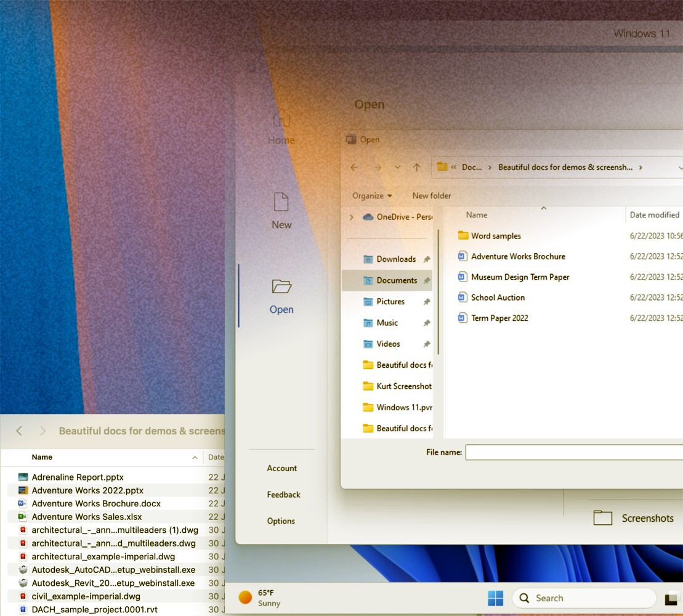The image size is (683, 616).
Task: Open the Screenshots folder in Word Open page
Action: [x=634, y=518]
